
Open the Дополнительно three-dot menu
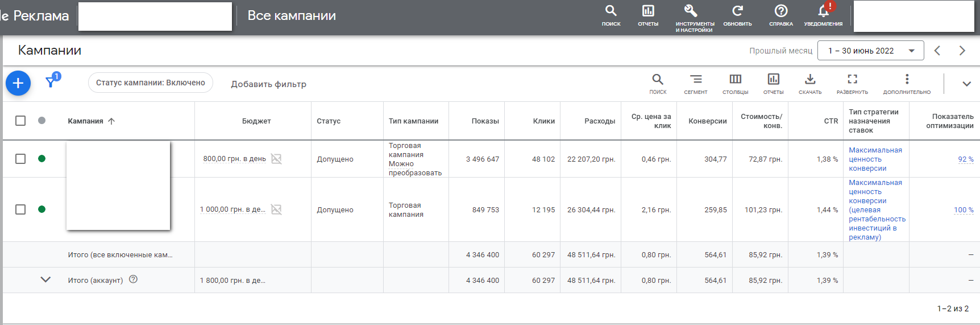(x=907, y=79)
